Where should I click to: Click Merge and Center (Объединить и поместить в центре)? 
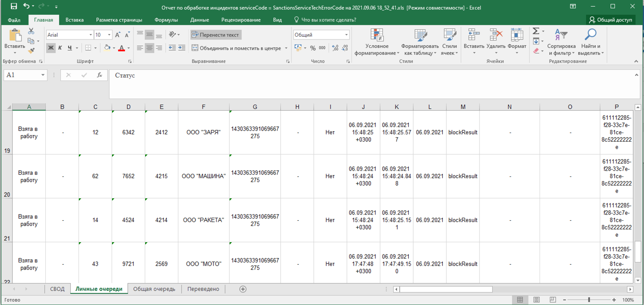pyautogui.click(x=236, y=48)
